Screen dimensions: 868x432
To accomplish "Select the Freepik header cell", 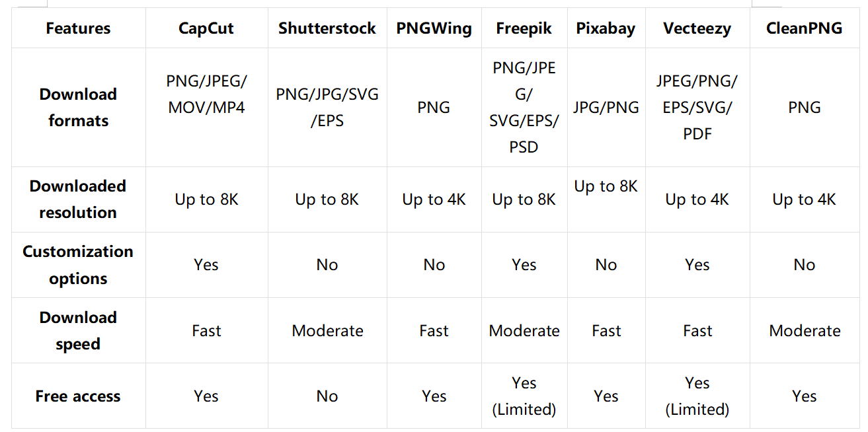I will click(x=524, y=28).
